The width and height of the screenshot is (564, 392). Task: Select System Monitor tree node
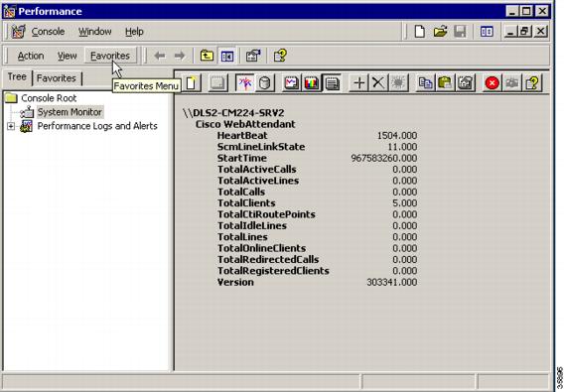pyautogui.click(x=70, y=112)
